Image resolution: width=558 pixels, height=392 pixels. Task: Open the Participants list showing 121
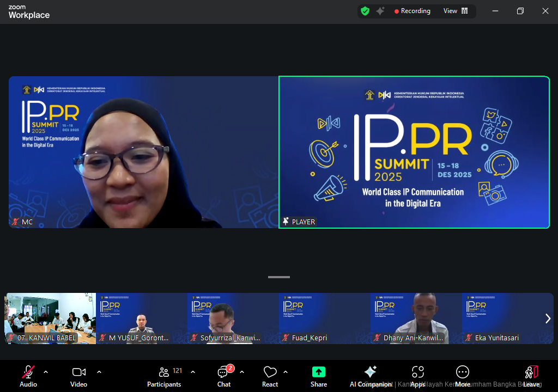pos(163,373)
